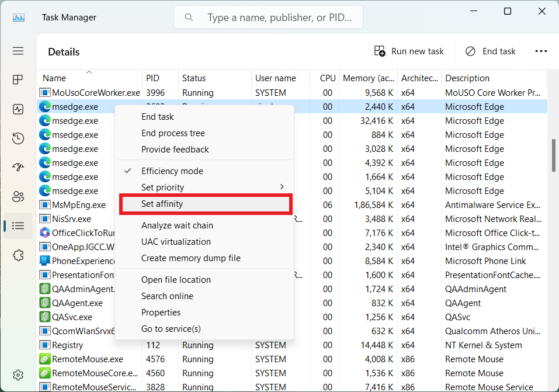The image size is (559, 392).
Task: Choose Go to service(s)
Action: click(205, 329)
